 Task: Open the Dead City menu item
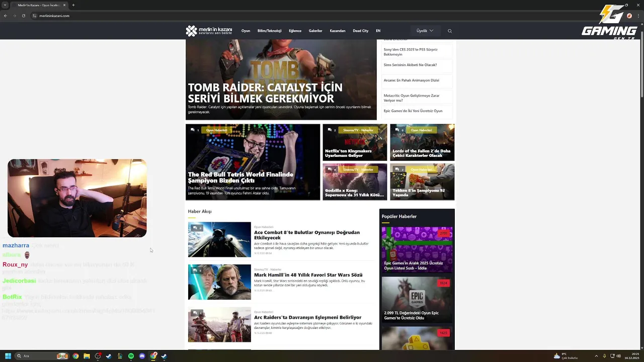(360, 31)
